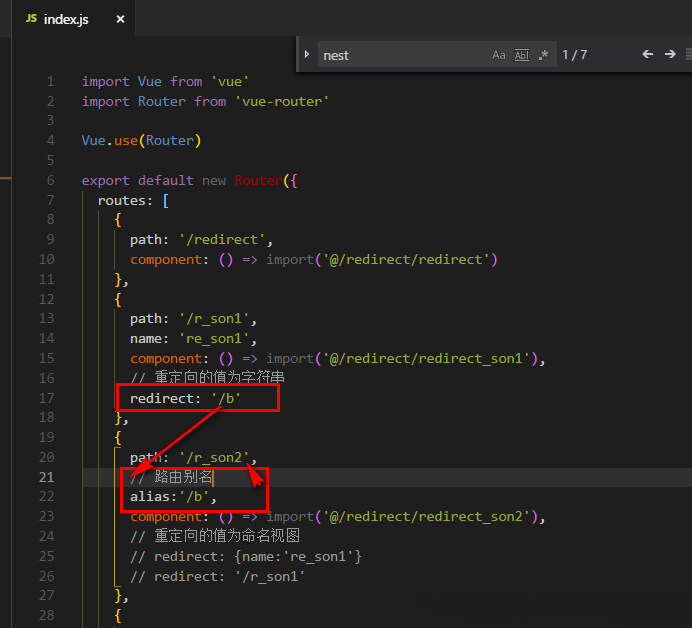
Task: Go to next search match
Action: [670, 54]
